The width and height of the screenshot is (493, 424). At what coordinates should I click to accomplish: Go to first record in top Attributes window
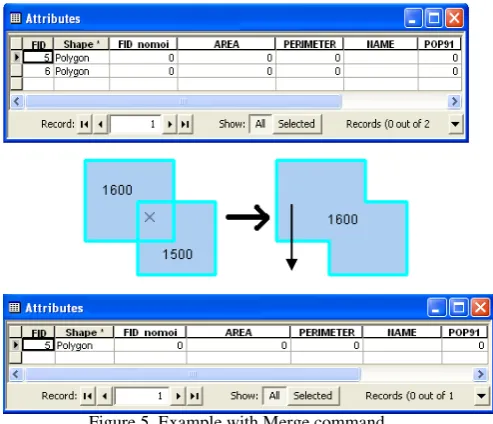(x=85, y=124)
